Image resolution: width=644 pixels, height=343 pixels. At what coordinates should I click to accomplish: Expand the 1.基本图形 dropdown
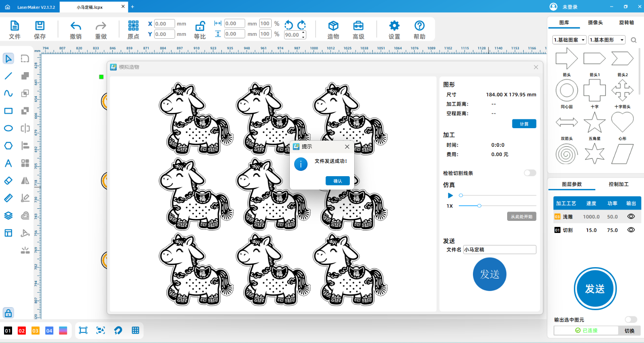click(607, 40)
